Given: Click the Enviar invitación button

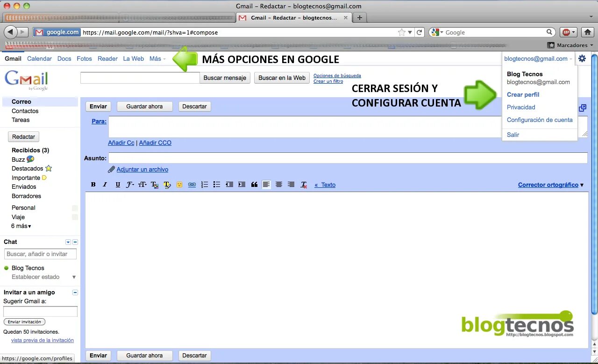Looking at the screenshot, I should (24, 321).
